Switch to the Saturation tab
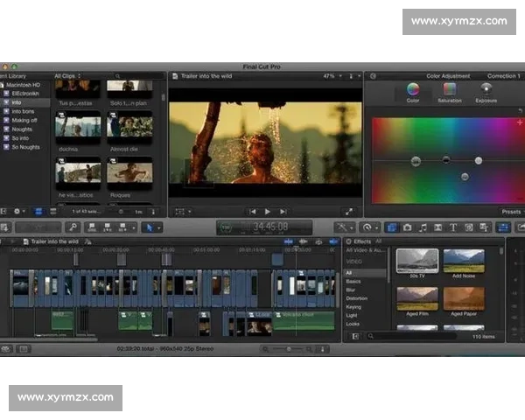Screen dimensions: 525x420 point(449,92)
